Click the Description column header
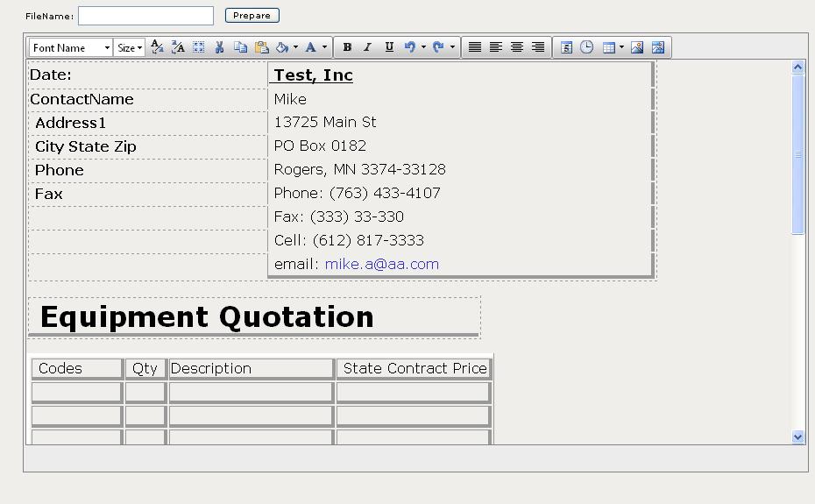Viewport: 815px width, 504px height. coord(251,368)
